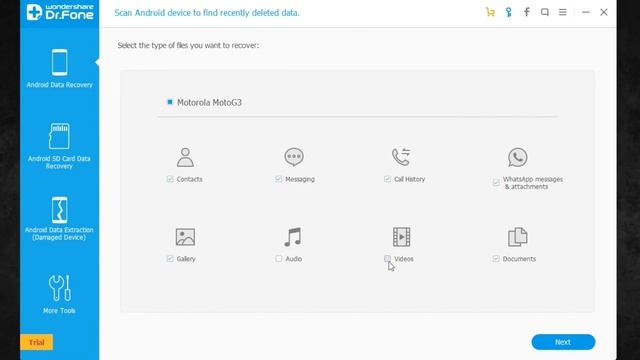Select Android SD Card Data Recovery
Image resolution: width=640 pixels, height=360 pixels.
point(59,146)
